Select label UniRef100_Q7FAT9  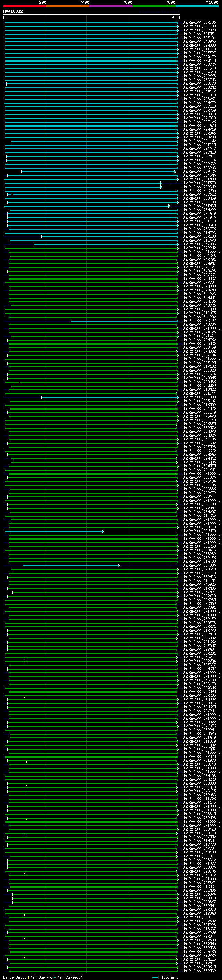[199, 213]
